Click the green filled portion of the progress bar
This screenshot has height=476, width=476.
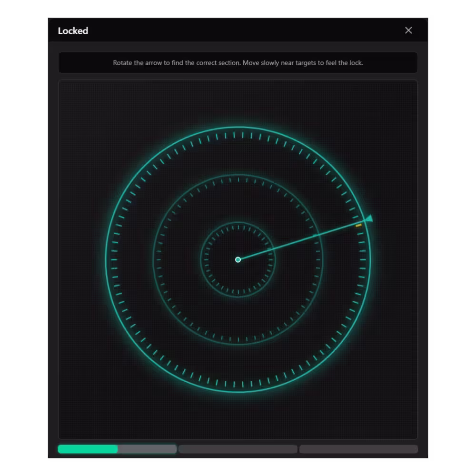coord(88,449)
